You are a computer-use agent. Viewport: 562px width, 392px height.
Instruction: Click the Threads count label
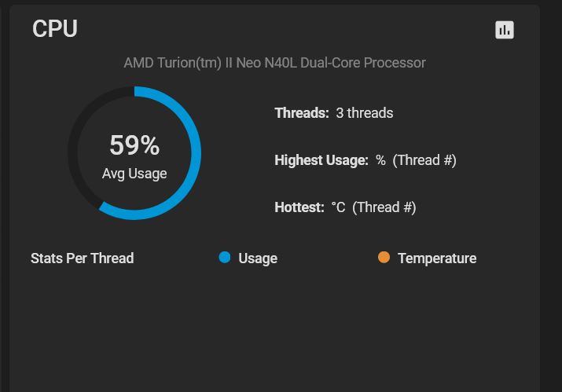302,113
